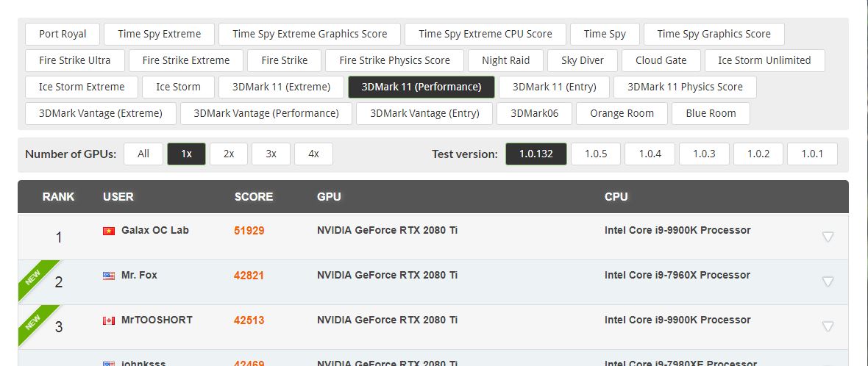Click the RANK column header

tap(58, 197)
